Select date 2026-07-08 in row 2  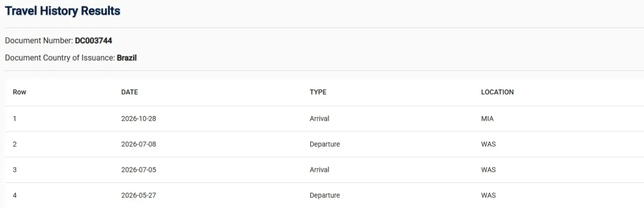[x=139, y=144]
